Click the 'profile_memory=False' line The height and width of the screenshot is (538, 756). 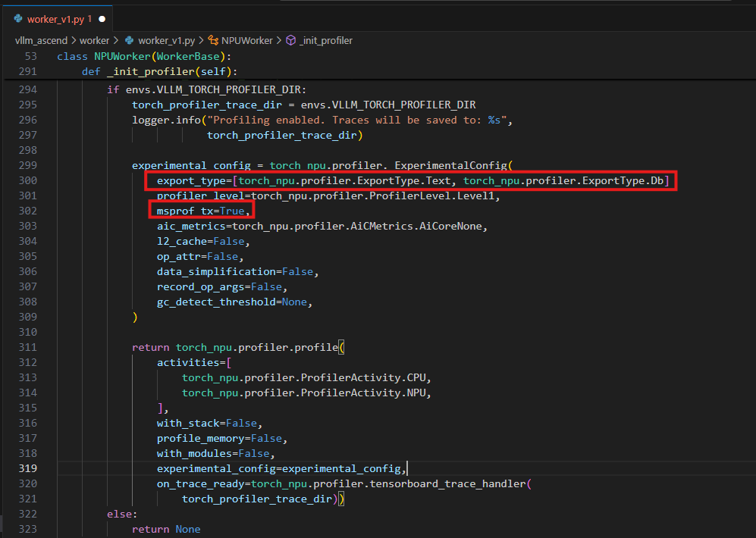(221, 439)
